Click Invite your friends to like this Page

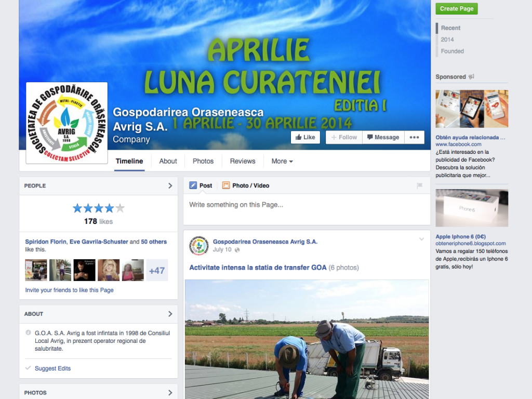pyautogui.click(x=69, y=290)
